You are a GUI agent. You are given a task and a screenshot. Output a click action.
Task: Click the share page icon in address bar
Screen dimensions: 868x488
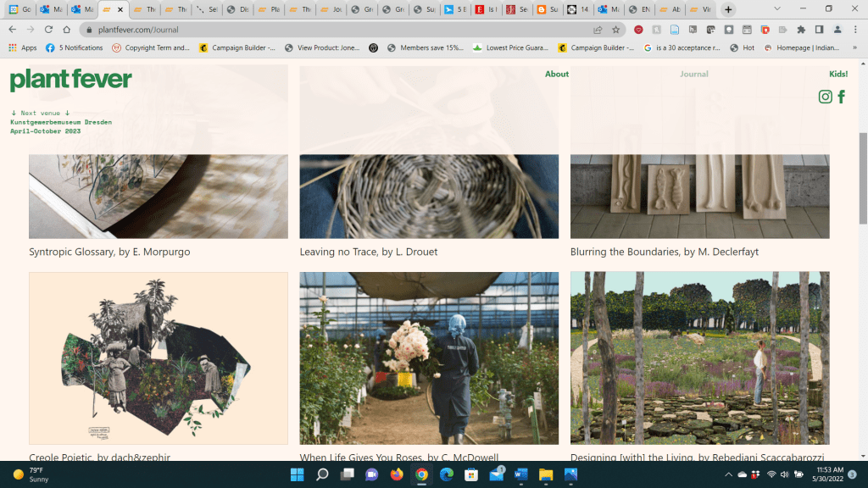pos(598,30)
